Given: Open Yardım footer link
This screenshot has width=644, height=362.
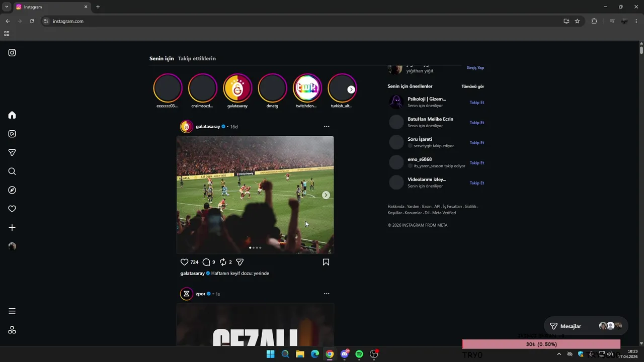Looking at the screenshot, I should [x=413, y=207].
